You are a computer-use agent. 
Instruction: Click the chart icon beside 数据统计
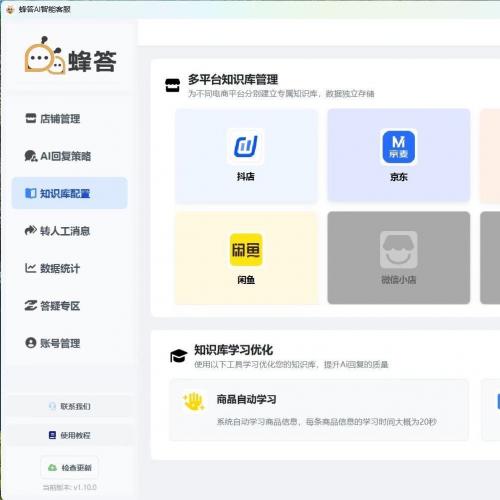(x=30, y=268)
